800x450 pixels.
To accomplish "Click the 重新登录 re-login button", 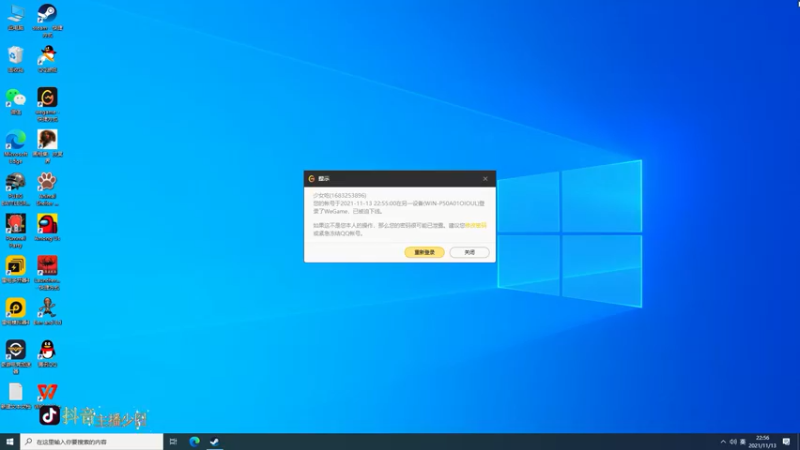I will tap(424, 252).
